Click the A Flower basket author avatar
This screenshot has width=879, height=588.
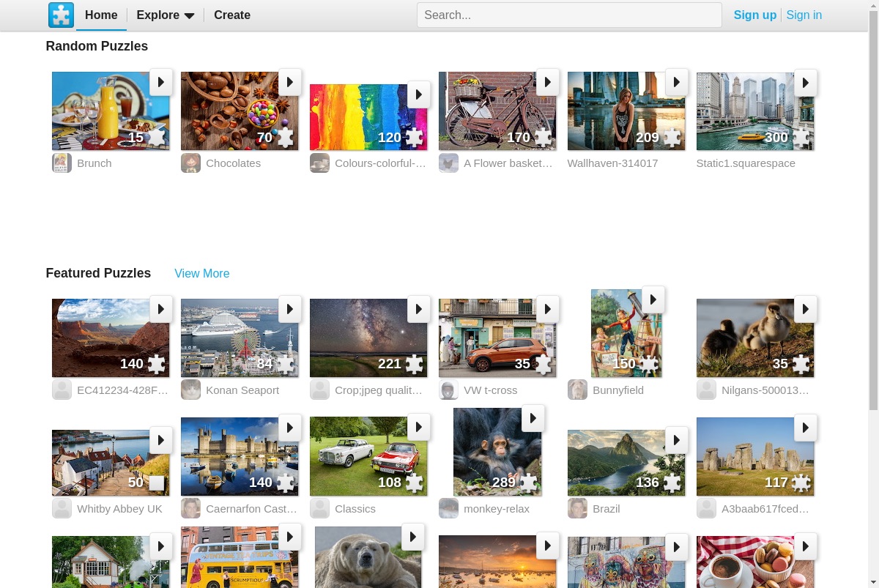pyautogui.click(x=448, y=163)
